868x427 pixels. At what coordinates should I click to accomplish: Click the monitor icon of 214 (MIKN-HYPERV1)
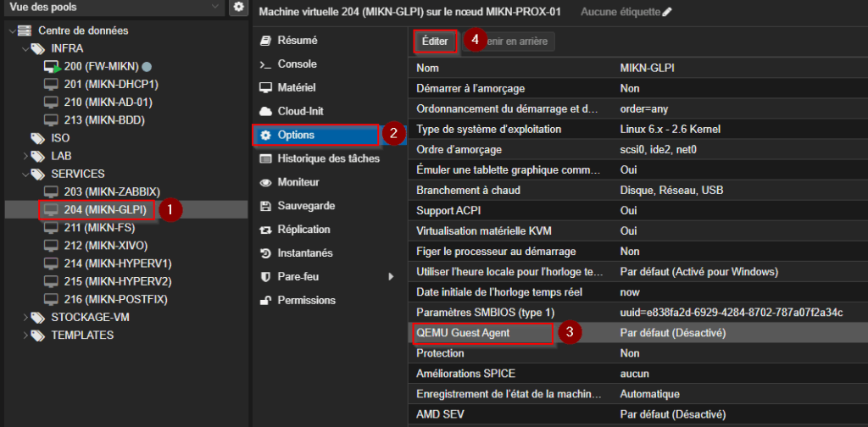pyautogui.click(x=51, y=263)
